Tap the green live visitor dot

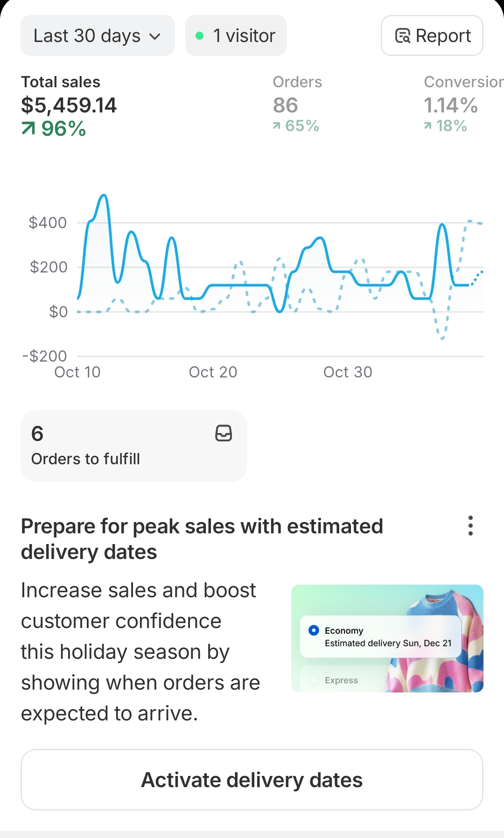pos(199,36)
